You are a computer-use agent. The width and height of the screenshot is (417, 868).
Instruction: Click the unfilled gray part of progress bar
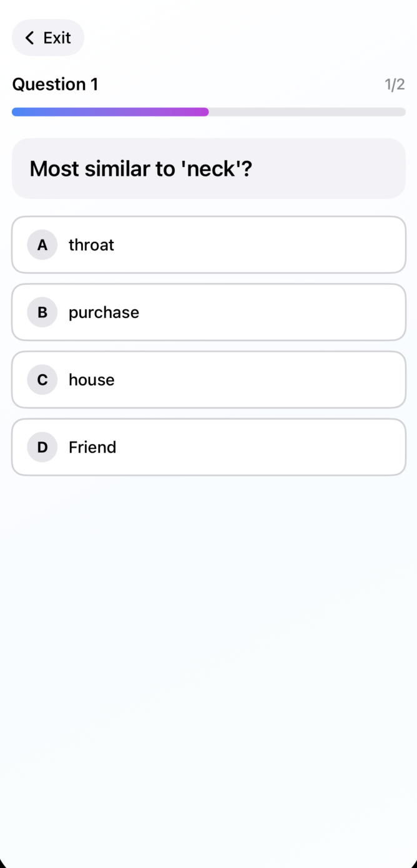coord(306,112)
